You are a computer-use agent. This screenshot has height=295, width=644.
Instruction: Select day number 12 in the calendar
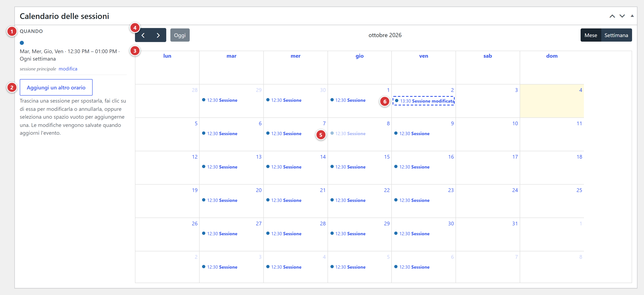click(195, 157)
